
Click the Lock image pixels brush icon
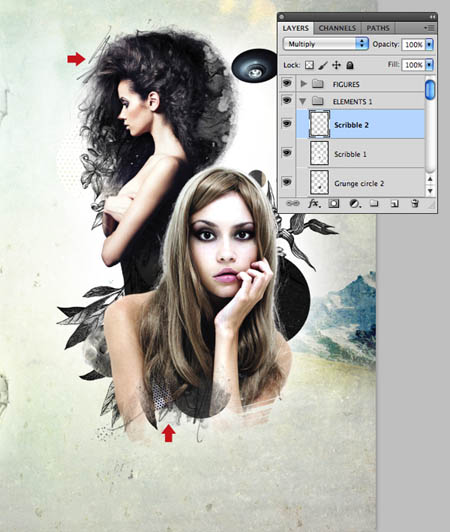point(323,65)
